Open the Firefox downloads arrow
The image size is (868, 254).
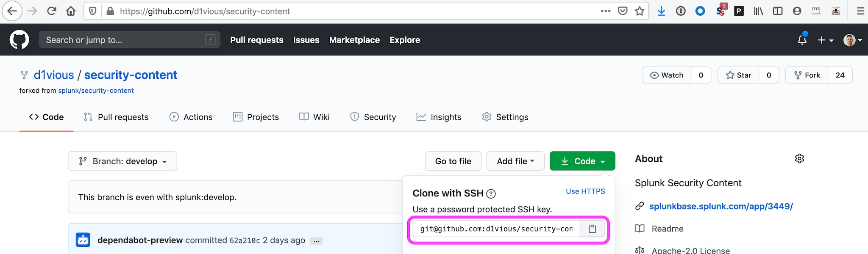click(x=661, y=11)
